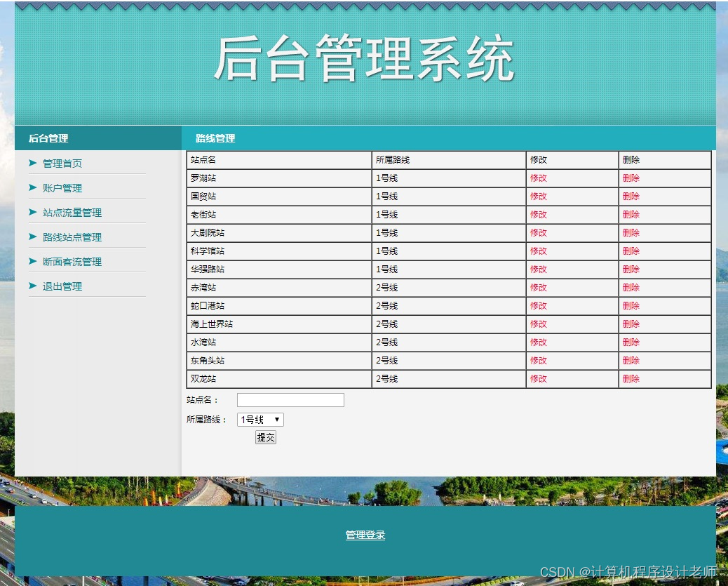Click the arrow icon beside 断面客流管理

pyautogui.click(x=32, y=261)
